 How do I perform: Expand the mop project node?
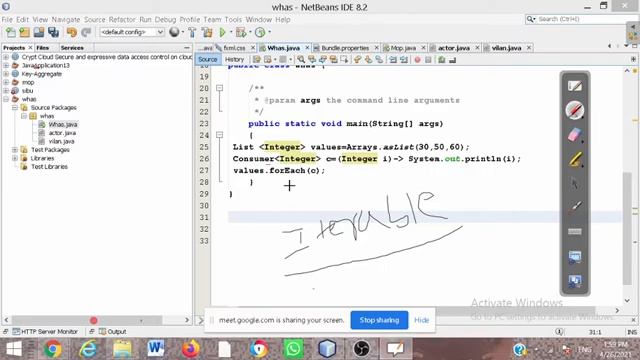(6, 82)
